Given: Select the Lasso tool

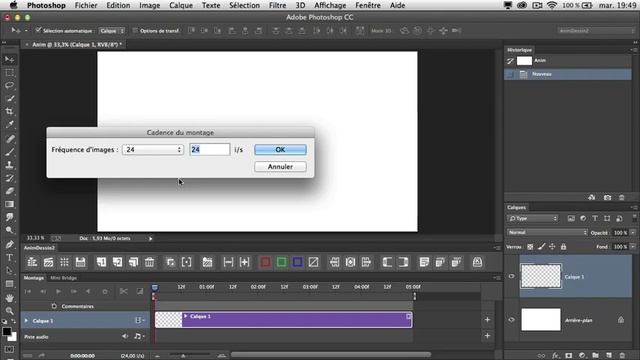Looking at the screenshot, I should tap(9, 85).
